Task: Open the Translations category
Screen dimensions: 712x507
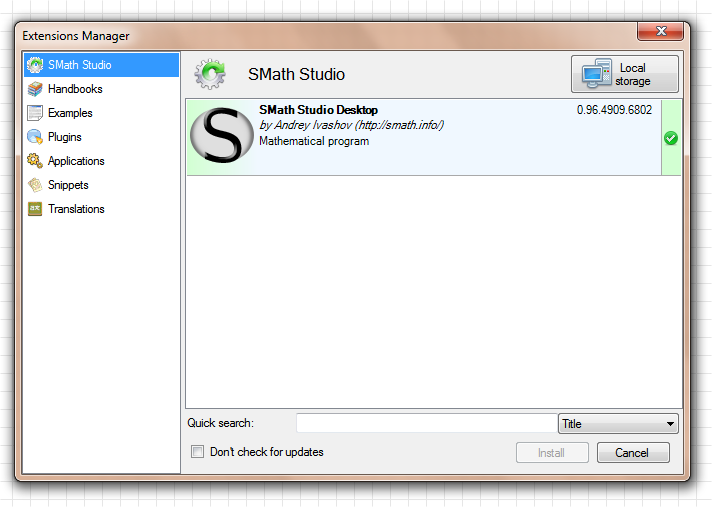Action: pos(76,209)
